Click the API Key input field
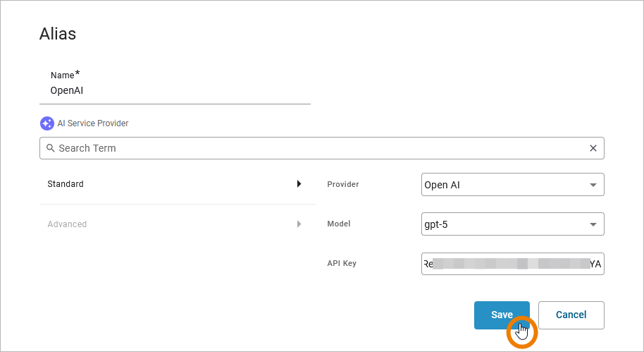644x352 pixels. click(512, 264)
